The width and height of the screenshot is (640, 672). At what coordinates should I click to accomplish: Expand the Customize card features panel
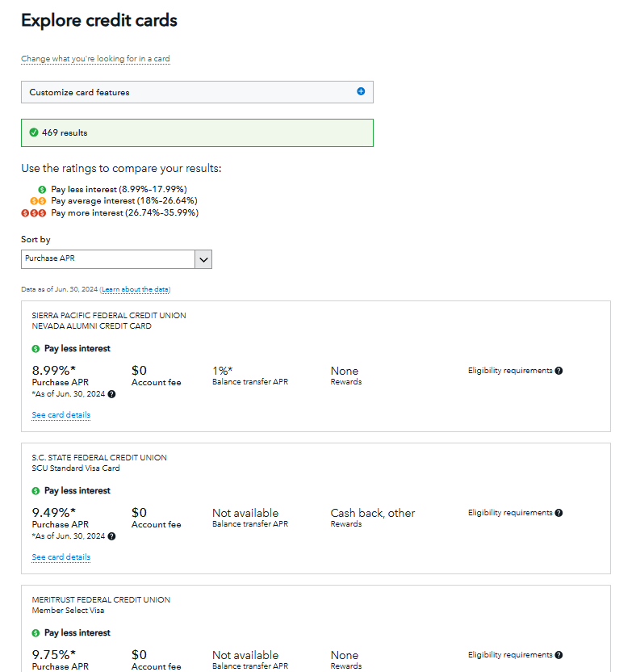(197, 92)
